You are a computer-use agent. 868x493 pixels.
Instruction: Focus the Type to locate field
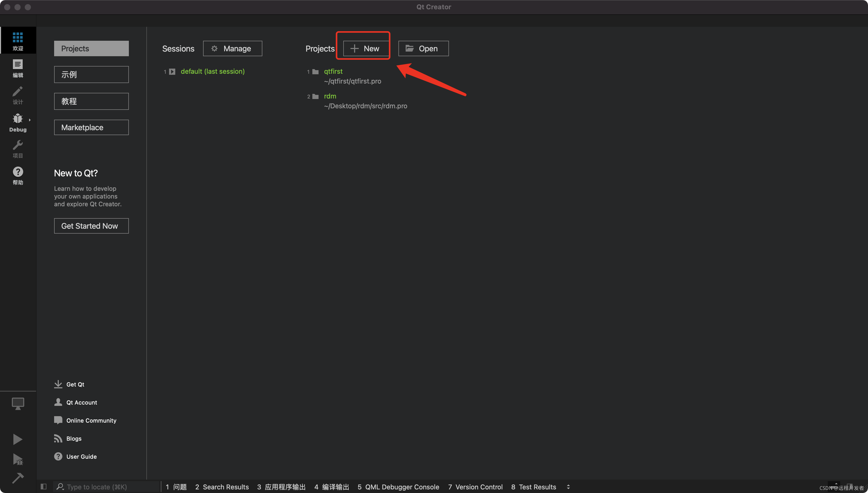[x=106, y=487]
